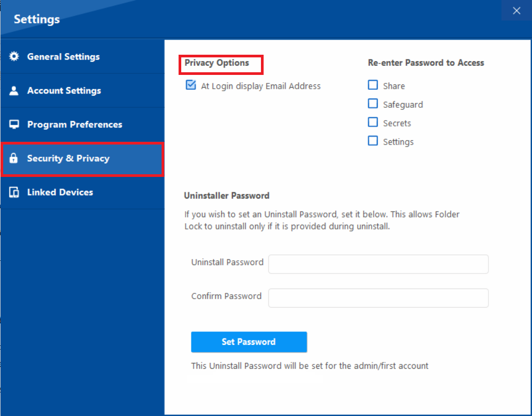Close the Settings window
Screen dimensions: 532x416
tap(516, 10)
